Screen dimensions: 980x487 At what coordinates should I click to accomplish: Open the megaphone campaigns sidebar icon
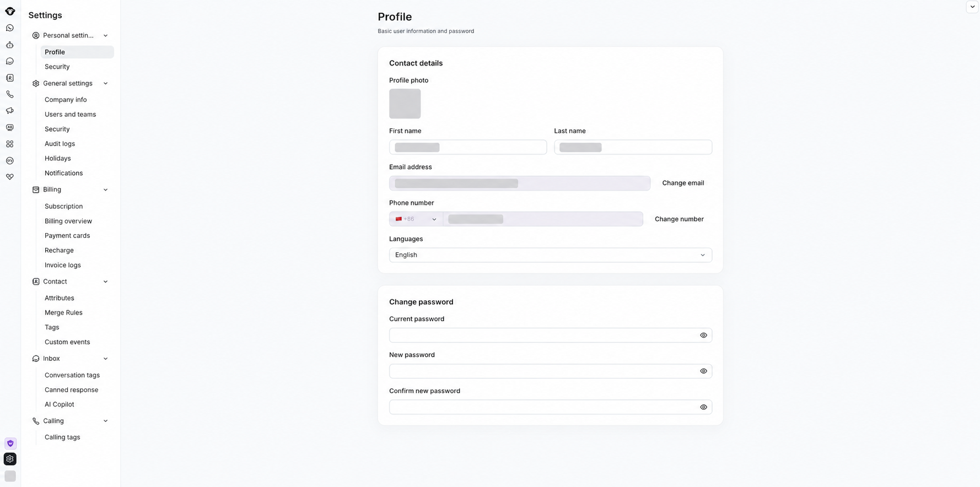10,111
